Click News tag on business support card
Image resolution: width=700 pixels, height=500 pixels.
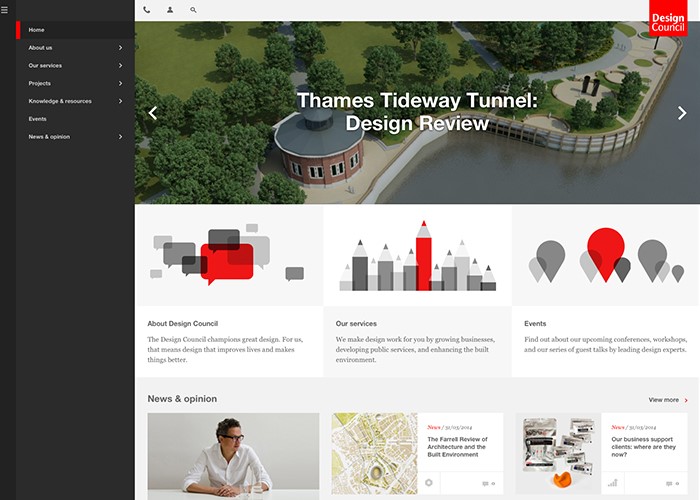coord(617,427)
